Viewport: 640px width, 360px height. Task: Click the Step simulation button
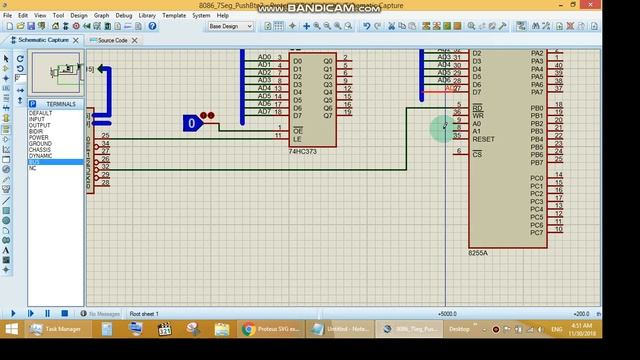[31, 313]
